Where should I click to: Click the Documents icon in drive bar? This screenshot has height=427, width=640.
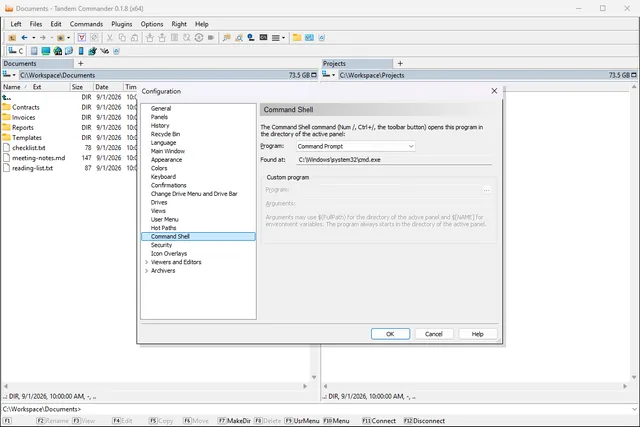[34, 51]
